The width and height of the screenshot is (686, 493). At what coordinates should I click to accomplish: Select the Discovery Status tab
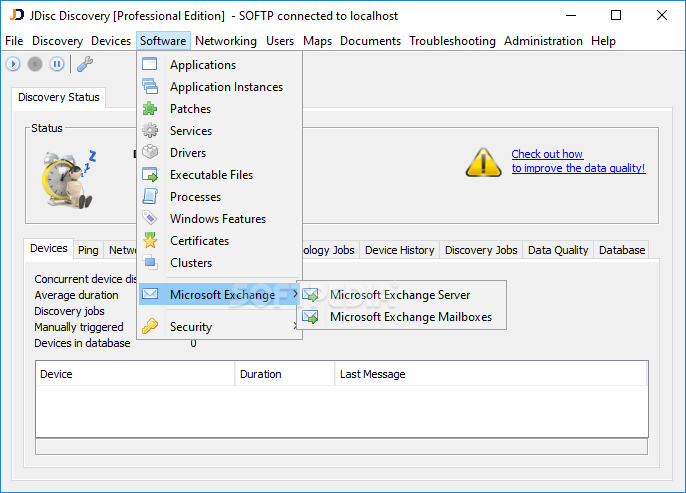pos(59,97)
